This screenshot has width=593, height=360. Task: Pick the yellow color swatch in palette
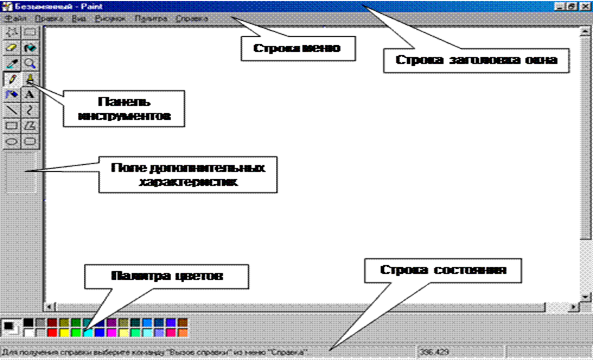click(x=64, y=333)
